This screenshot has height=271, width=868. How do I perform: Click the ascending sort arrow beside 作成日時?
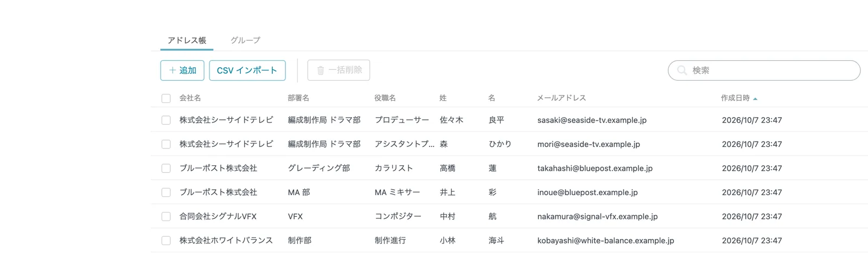point(755,99)
